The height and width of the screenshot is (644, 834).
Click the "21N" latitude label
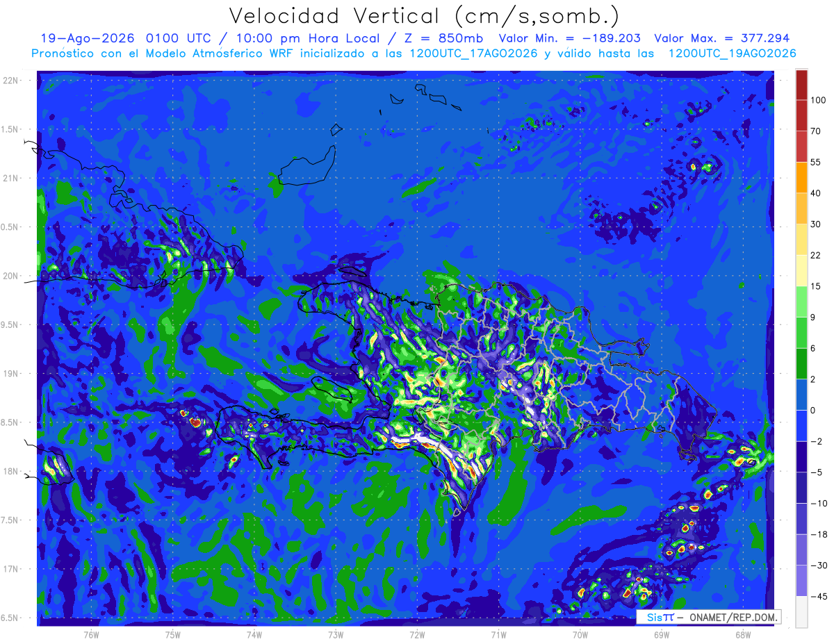coord(10,178)
